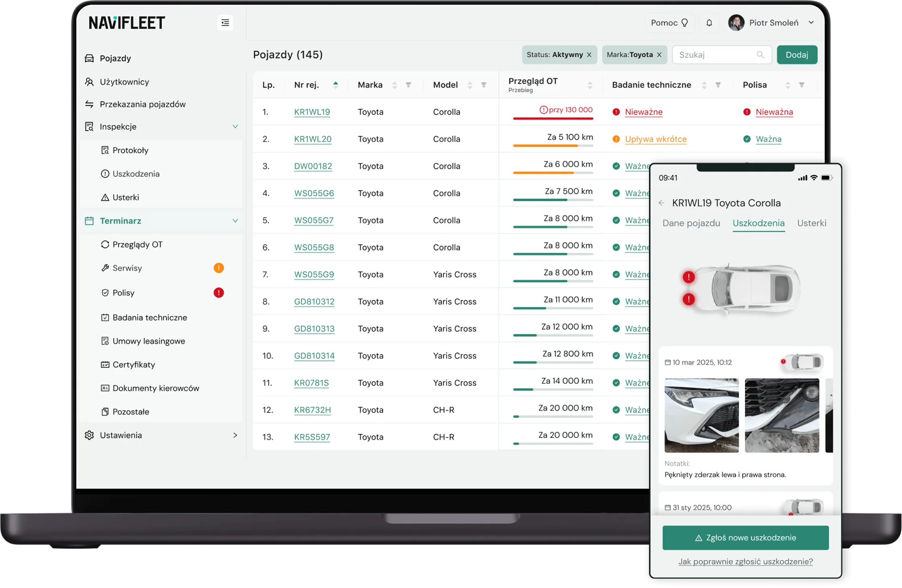Click the Pomoc lightbulb help button
The height and width of the screenshot is (588, 902).
(x=669, y=23)
